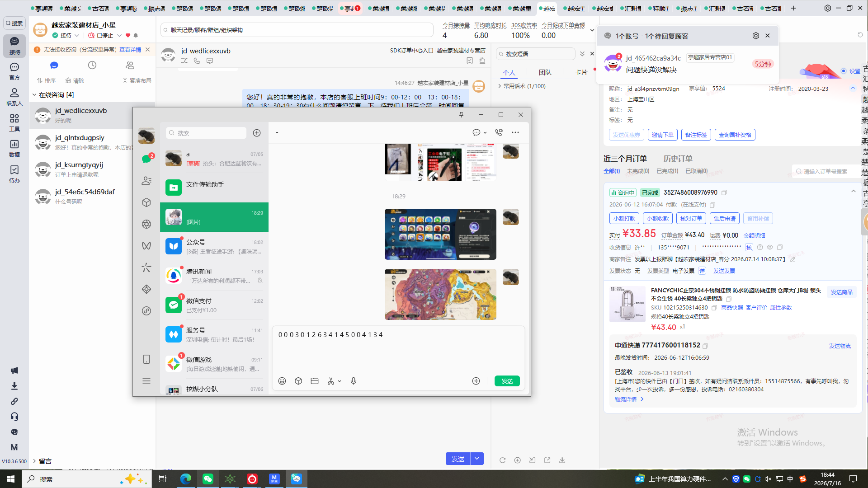Filter orders by 已完成(1)
868x488 pixels.
667,171
